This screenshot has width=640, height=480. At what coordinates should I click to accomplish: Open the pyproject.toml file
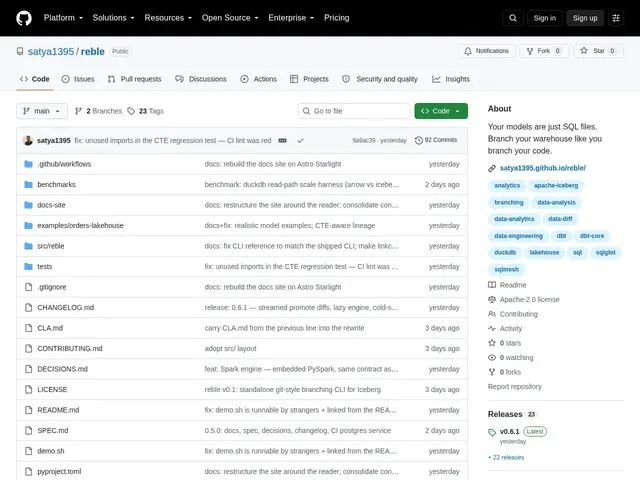59,471
